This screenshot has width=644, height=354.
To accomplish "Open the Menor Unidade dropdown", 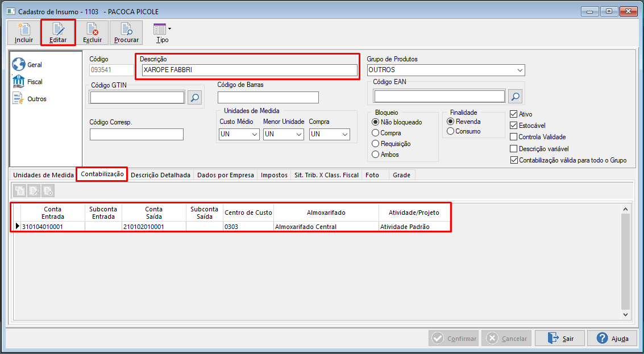I will click(x=299, y=134).
